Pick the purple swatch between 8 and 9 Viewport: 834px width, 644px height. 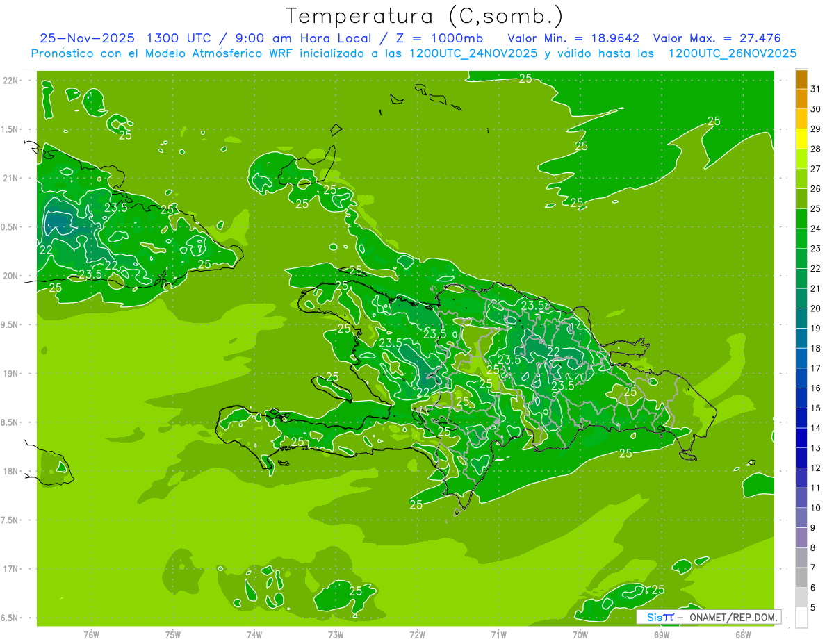click(801, 538)
